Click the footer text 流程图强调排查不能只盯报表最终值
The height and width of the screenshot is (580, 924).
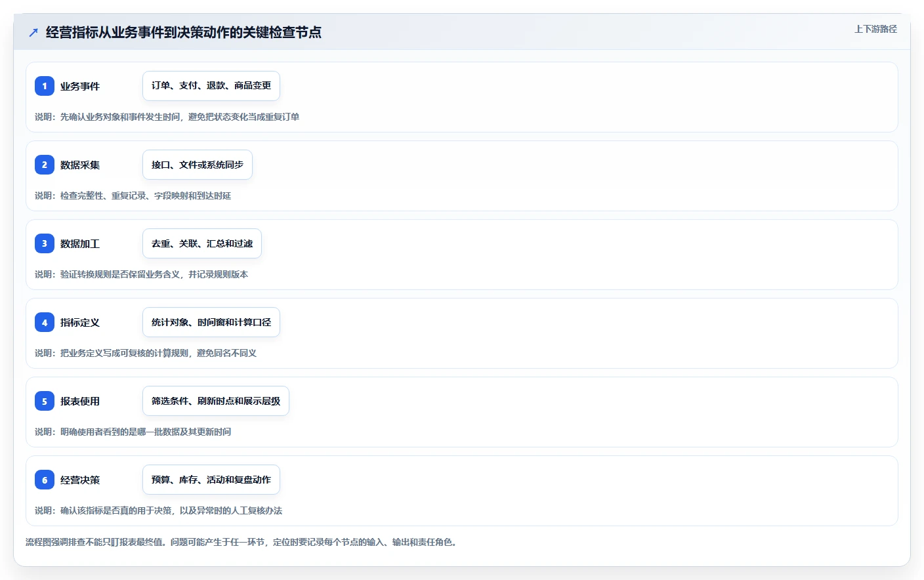click(94, 542)
